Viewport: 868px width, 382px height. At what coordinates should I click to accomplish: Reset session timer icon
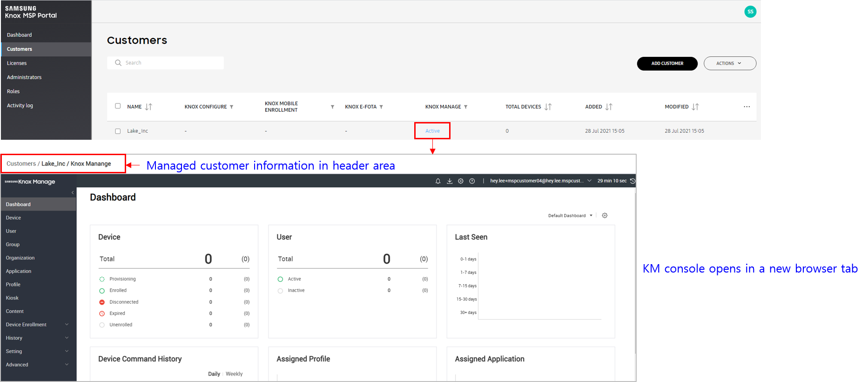632,181
